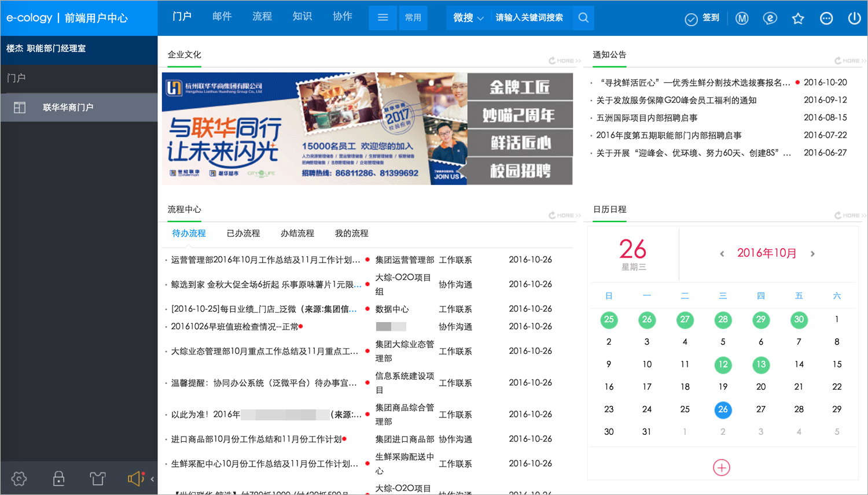
Task: Click 妙喵2周年 banner button
Action: pos(520,115)
